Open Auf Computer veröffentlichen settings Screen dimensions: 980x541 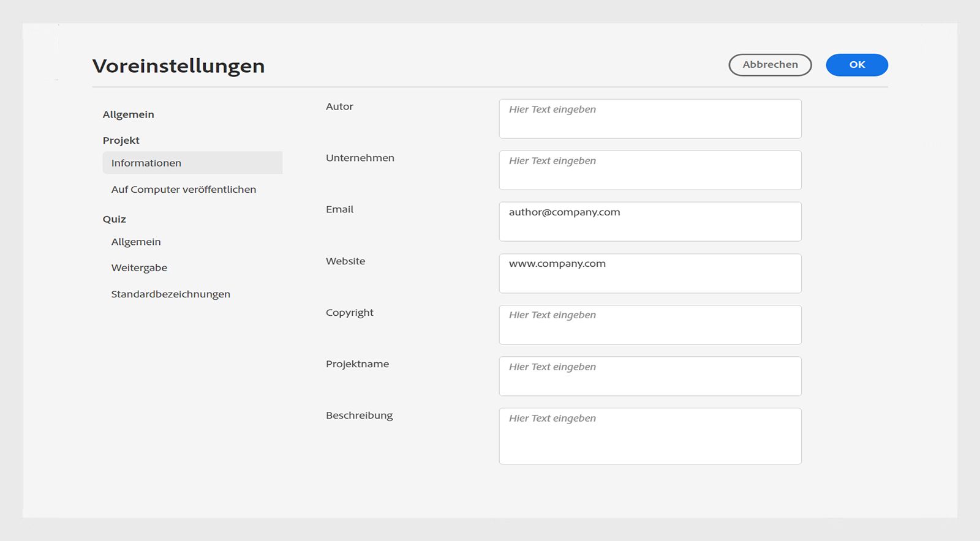184,190
